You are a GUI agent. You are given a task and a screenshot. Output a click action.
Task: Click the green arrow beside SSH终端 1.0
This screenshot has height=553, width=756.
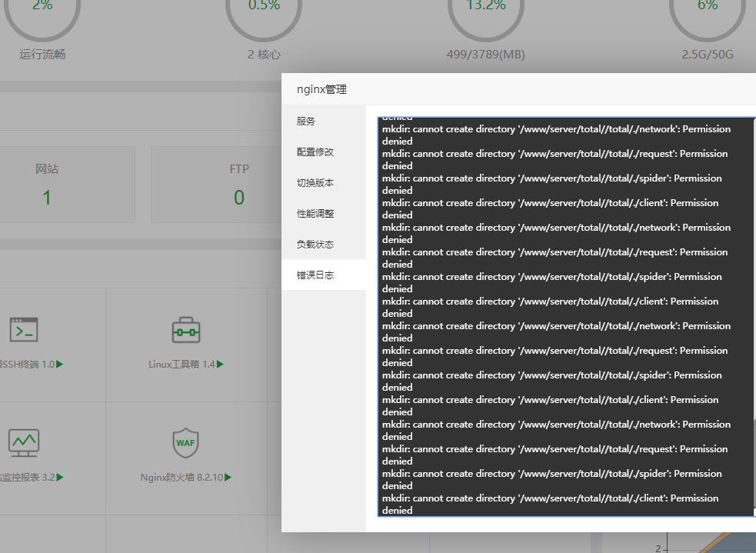point(59,365)
